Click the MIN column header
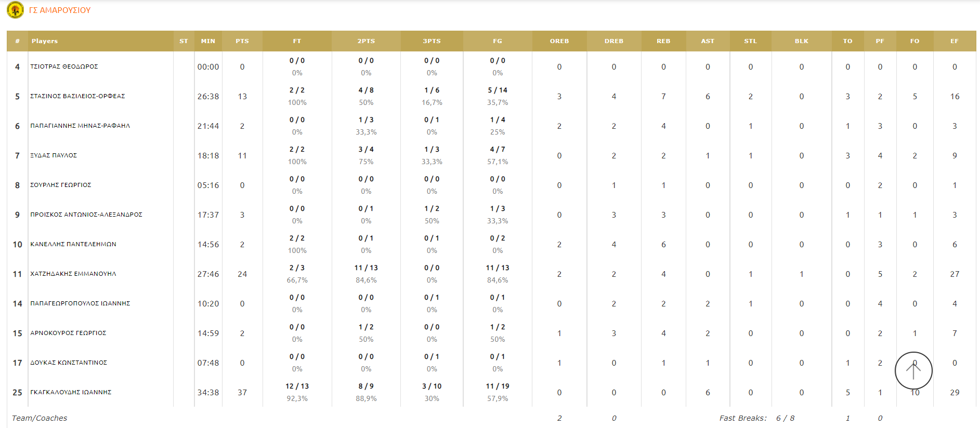Screen dimensions: 980x428 (208, 41)
